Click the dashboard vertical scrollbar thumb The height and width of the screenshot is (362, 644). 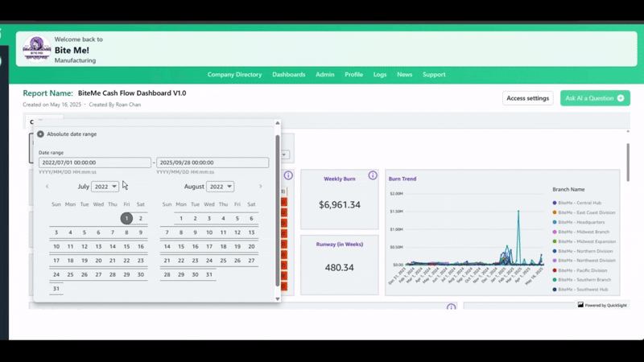coord(628,162)
